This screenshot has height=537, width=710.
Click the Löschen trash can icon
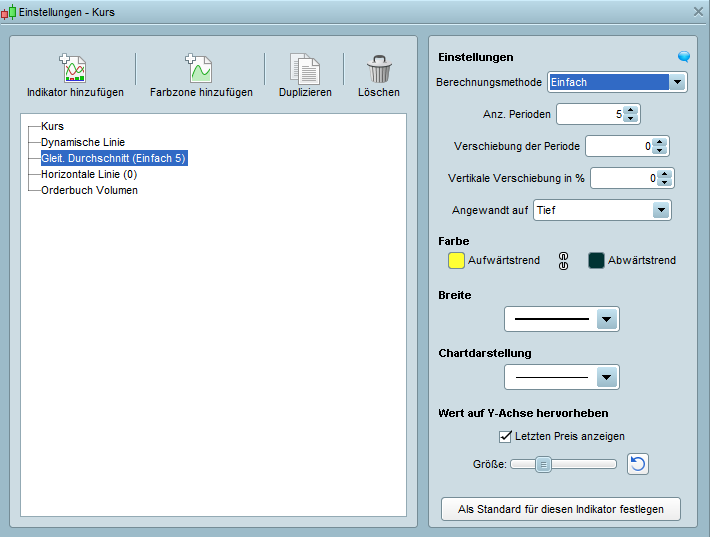(379, 69)
